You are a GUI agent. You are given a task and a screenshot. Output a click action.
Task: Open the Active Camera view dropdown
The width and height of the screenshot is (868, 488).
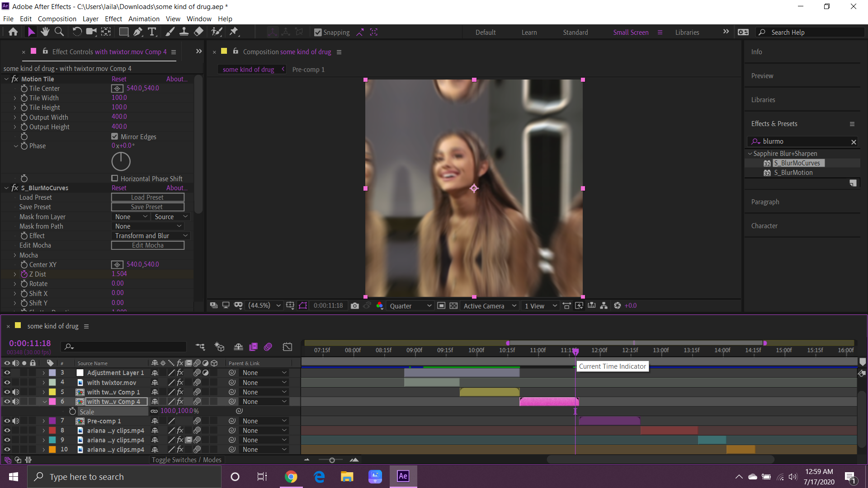(490, 305)
